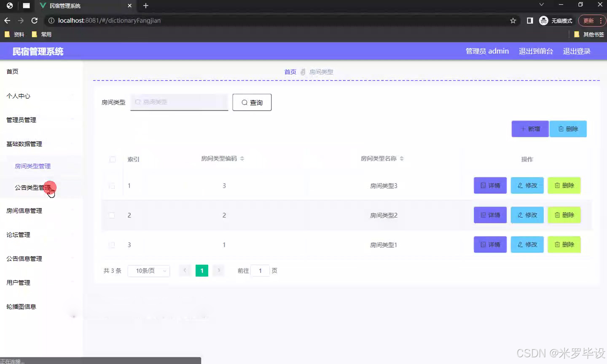This screenshot has height=364, width=607.
Task: View 详情 for 房间类型1
Action: (x=490, y=244)
